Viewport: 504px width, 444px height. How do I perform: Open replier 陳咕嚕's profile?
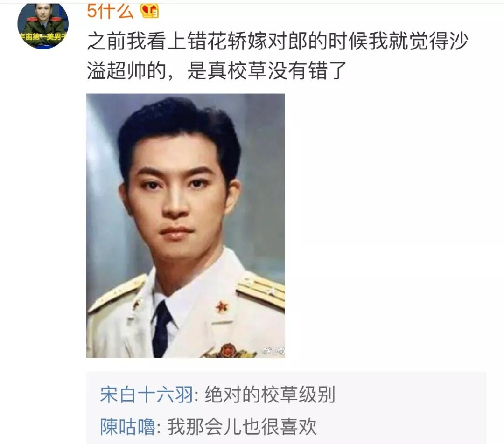click(127, 427)
